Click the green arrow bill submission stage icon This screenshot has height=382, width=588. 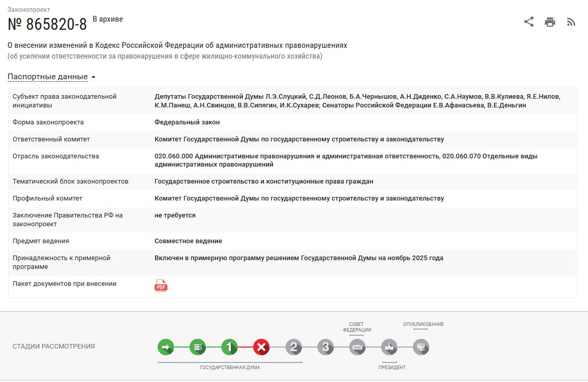[165, 347]
